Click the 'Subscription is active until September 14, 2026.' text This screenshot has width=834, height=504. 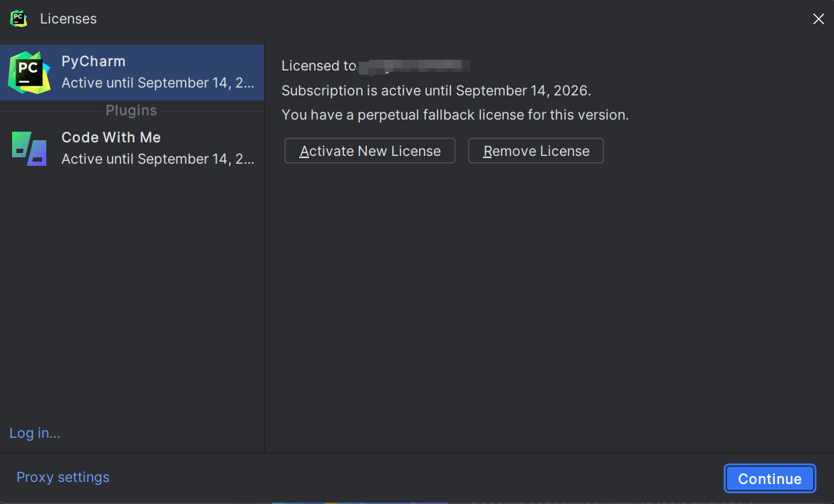pyautogui.click(x=436, y=91)
